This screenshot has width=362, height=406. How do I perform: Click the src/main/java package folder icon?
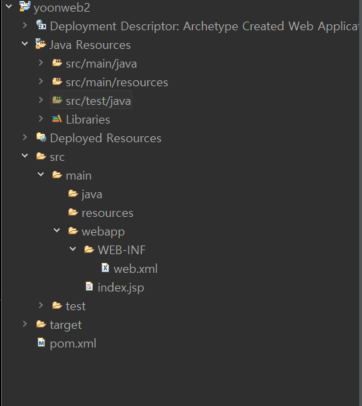[57, 63]
